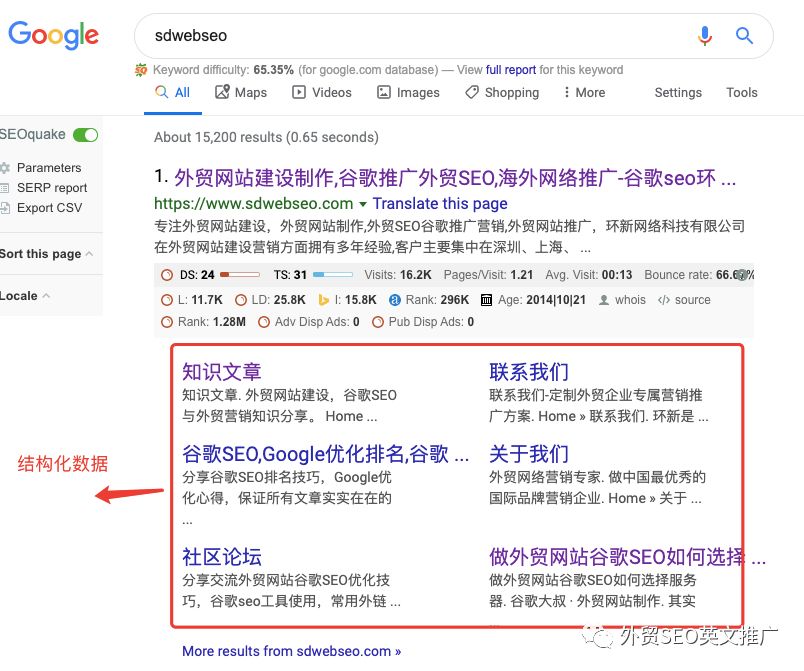Click the SERP report link
Image resolution: width=804 pixels, height=671 pixels.
pyautogui.click(x=52, y=188)
